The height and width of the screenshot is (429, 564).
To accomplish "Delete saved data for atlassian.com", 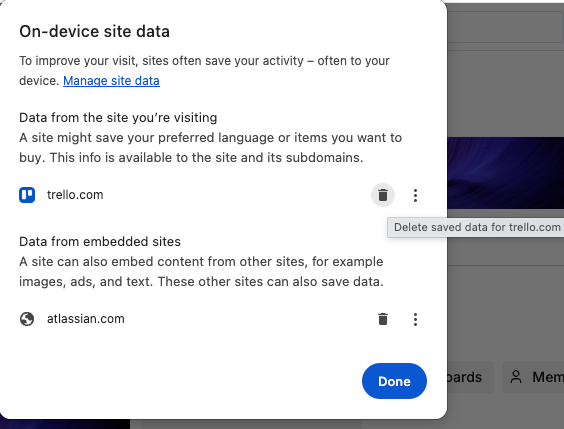I will [x=383, y=319].
